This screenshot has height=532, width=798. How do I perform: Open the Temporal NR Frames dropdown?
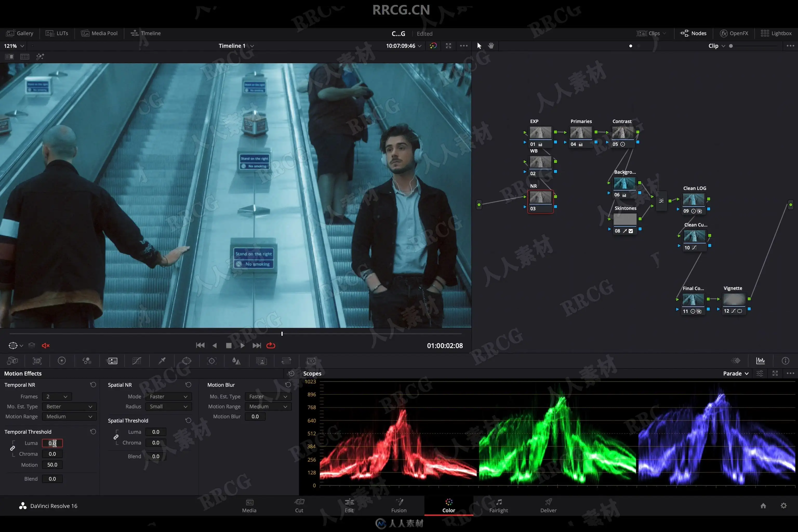[57, 396]
